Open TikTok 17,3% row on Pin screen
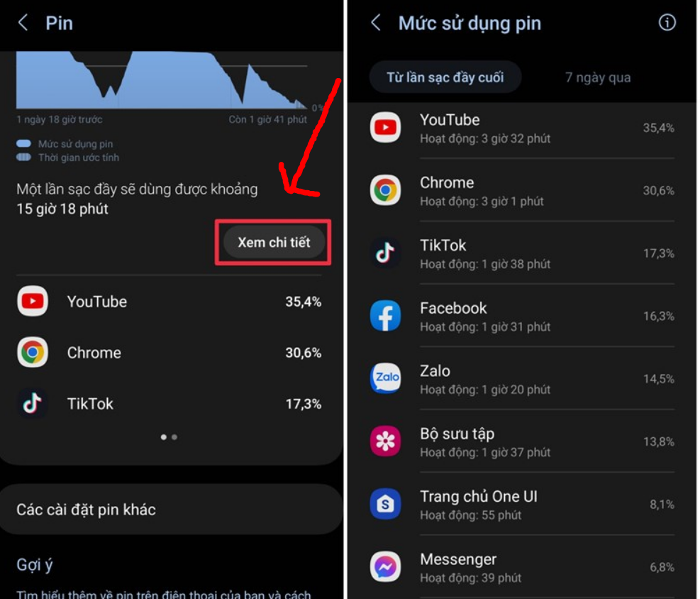Viewport: 700px width, 599px height. (170, 404)
